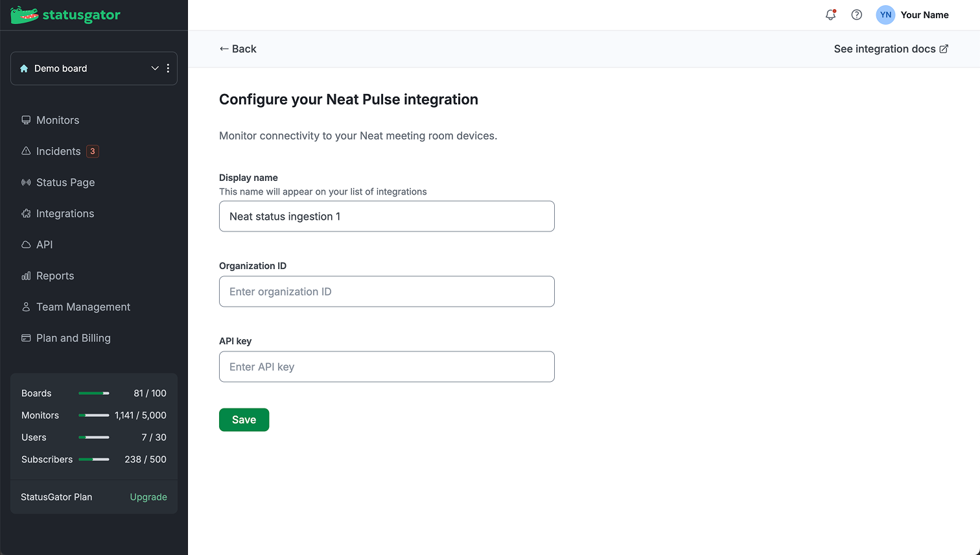Click the '238 / 500' subscribers count
This screenshot has width=980, height=555.
145,460
